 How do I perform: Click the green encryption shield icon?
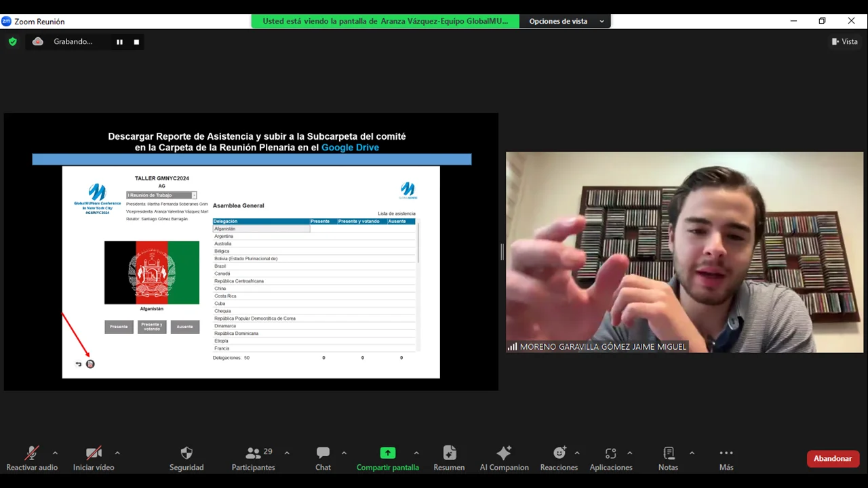[12, 41]
